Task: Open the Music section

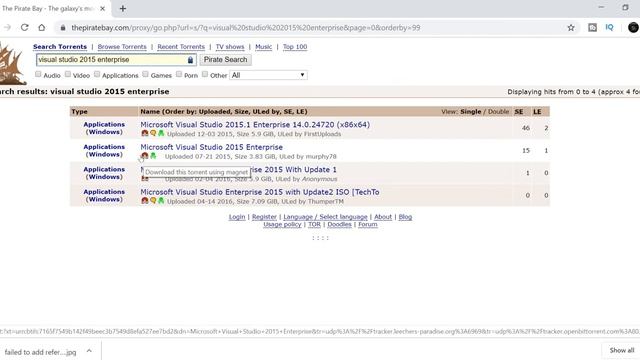Action: click(x=263, y=47)
